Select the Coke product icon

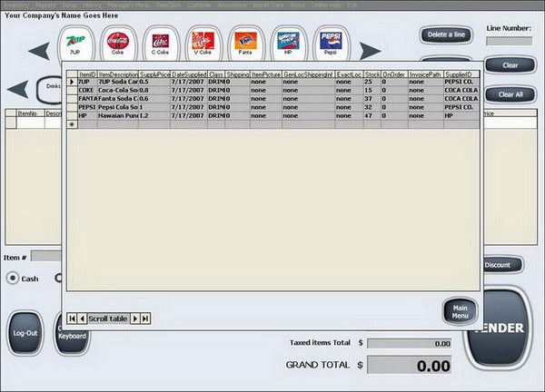pyautogui.click(x=118, y=44)
